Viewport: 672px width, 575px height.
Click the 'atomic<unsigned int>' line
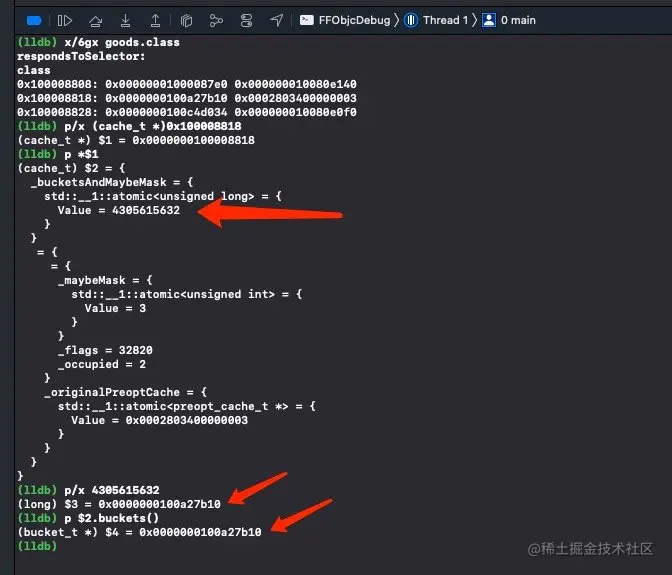coord(186,294)
